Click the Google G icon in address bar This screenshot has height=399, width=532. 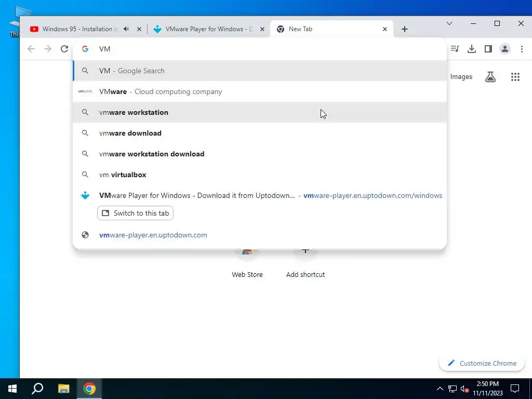85,49
